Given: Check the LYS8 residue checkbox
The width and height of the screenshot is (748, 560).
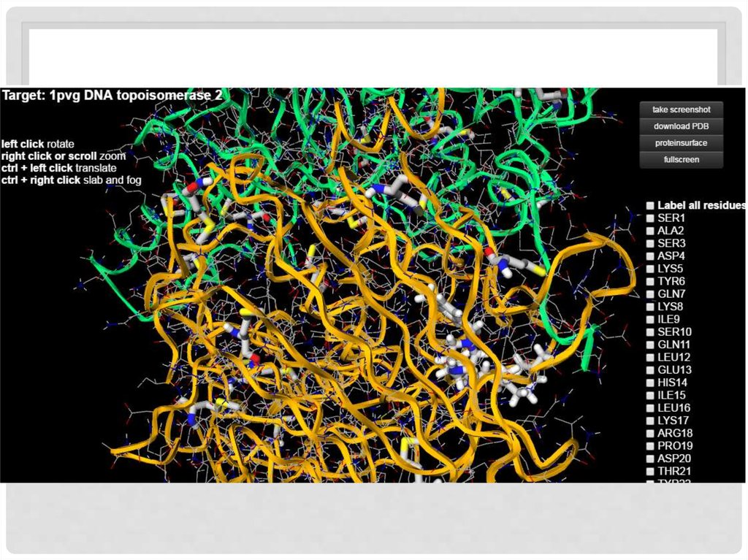Looking at the screenshot, I should coord(650,307).
